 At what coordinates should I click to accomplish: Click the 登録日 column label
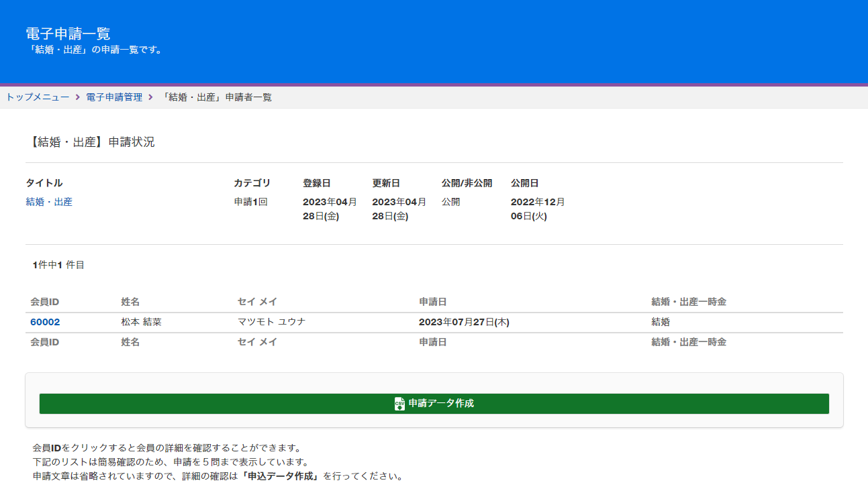point(317,183)
